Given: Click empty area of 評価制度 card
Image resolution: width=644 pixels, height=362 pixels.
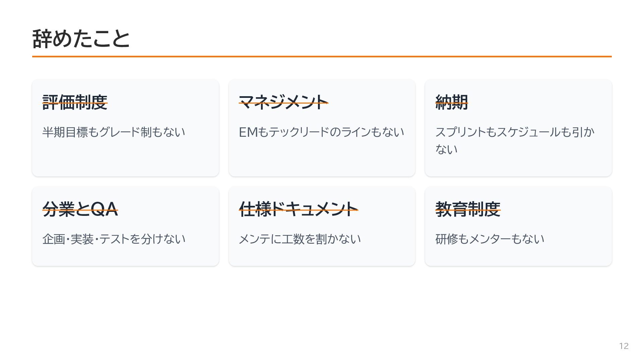Looking at the screenshot, I should [125, 159].
